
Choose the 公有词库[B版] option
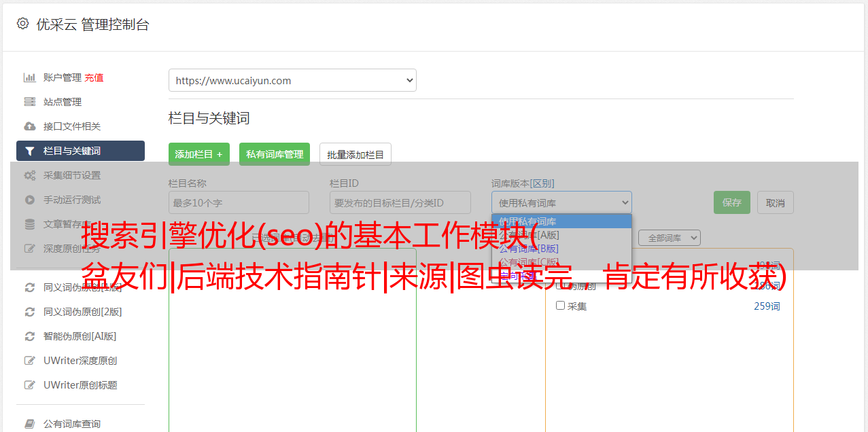pos(561,249)
